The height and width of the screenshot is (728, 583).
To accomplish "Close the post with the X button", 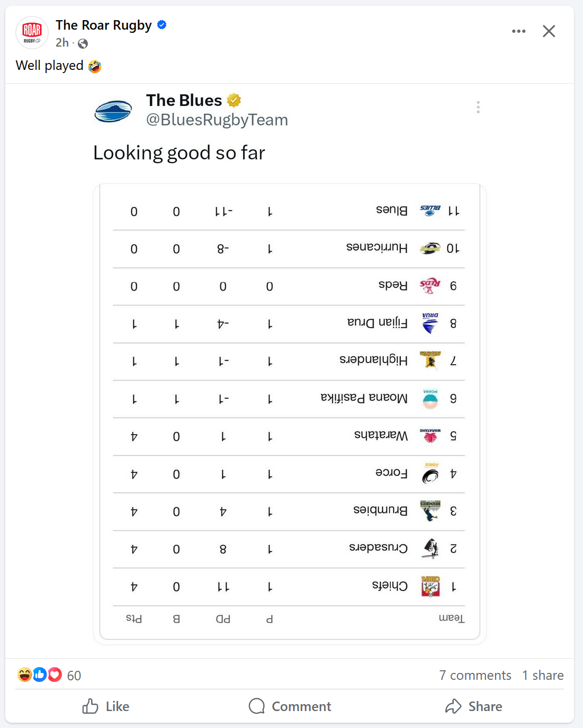I will click(549, 31).
